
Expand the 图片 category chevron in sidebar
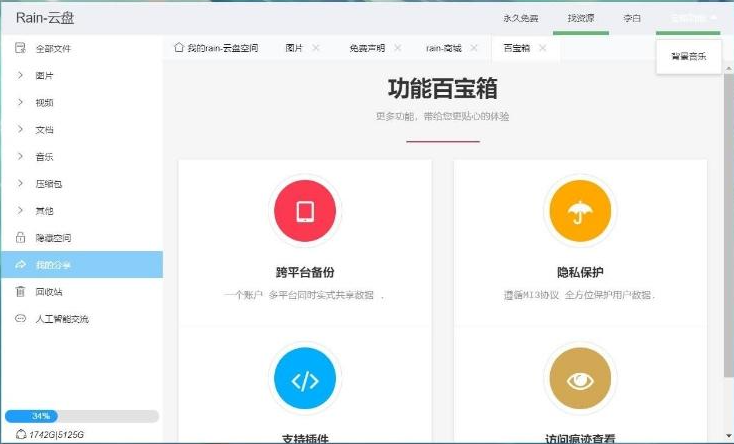[20, 75]
